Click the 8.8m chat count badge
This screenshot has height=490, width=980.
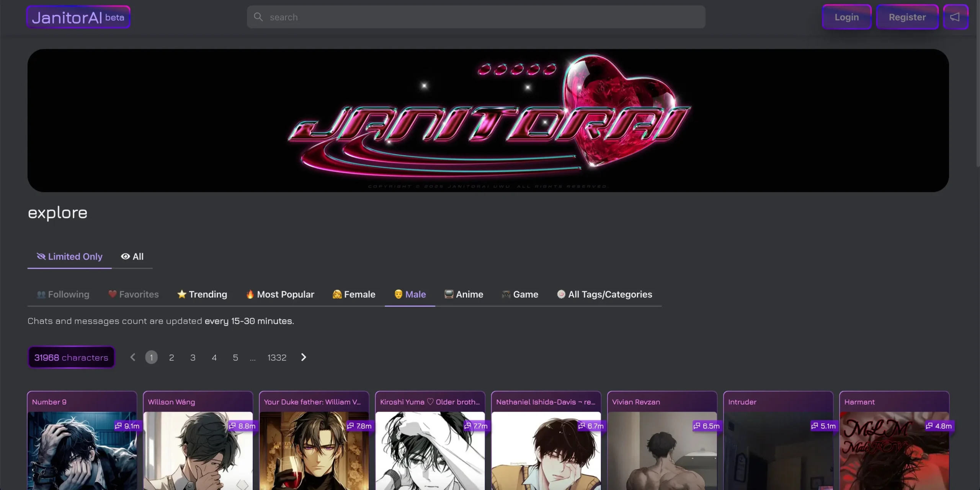(x=243, y=426)
